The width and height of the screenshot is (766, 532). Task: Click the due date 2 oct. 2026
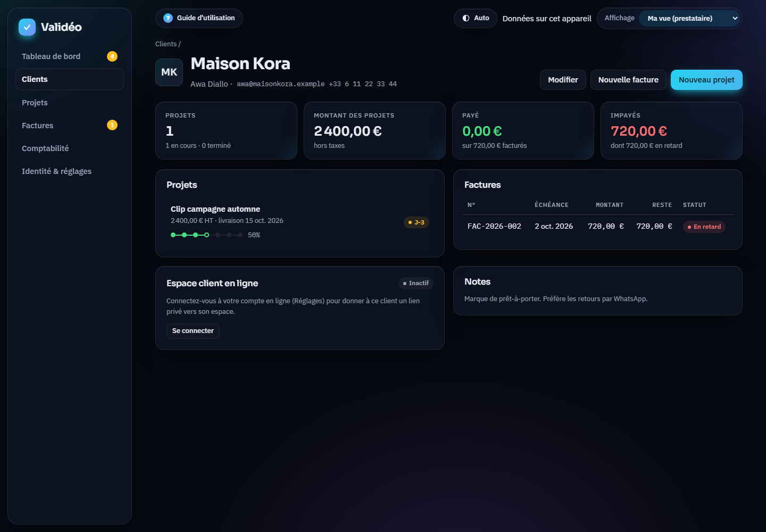pyautogui.click(x=554, y=227)
